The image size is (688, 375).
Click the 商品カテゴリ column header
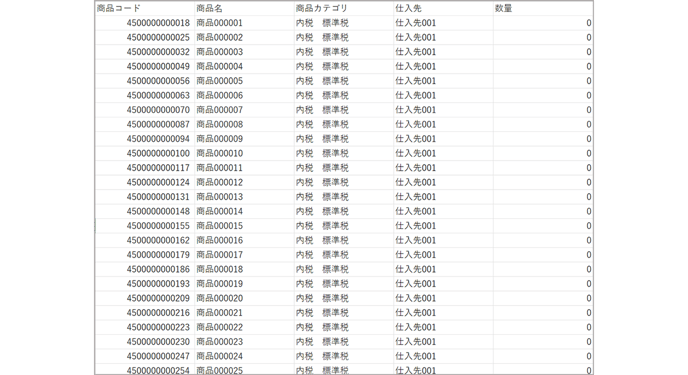click(344, 8)
